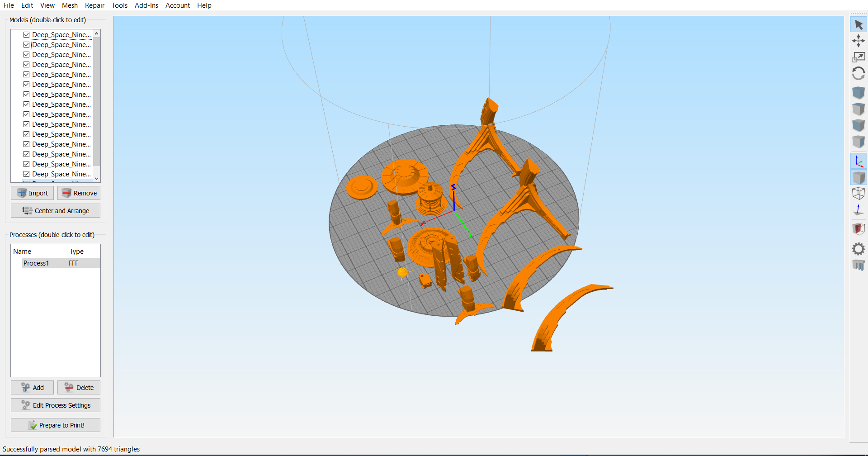Sort processes by the Name column header
The image size is (868, 456).
[39, 252]
